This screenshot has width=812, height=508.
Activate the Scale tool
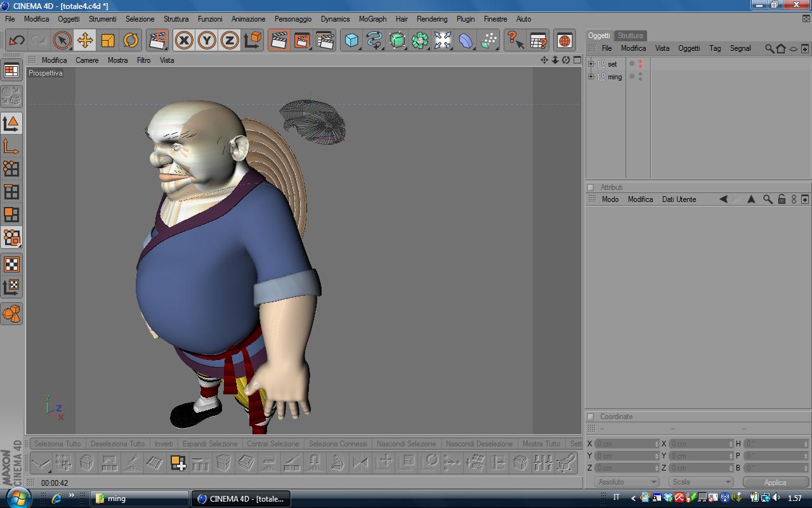pyautogui.click(x=108, y=41)
